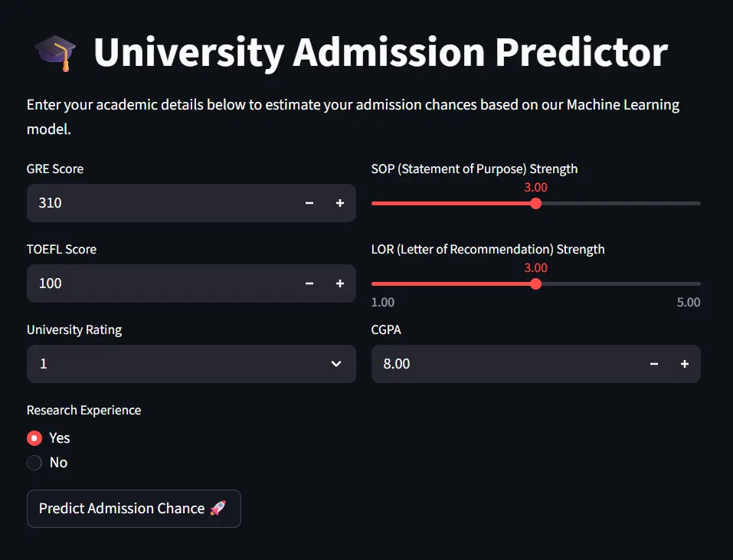Click right end of SOP slider track
733x560 pixels.
click(x=698, y=203)
